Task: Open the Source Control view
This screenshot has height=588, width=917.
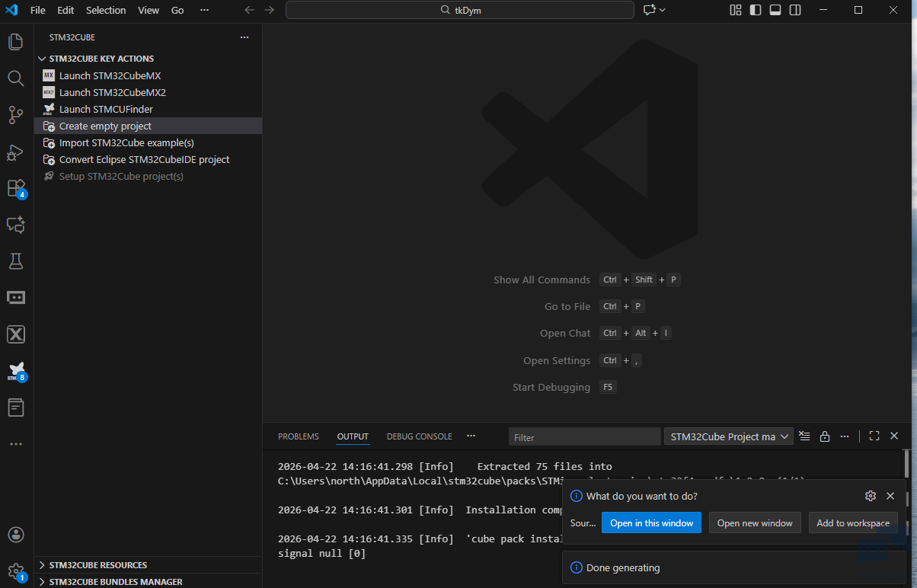Action: point(16,115)
